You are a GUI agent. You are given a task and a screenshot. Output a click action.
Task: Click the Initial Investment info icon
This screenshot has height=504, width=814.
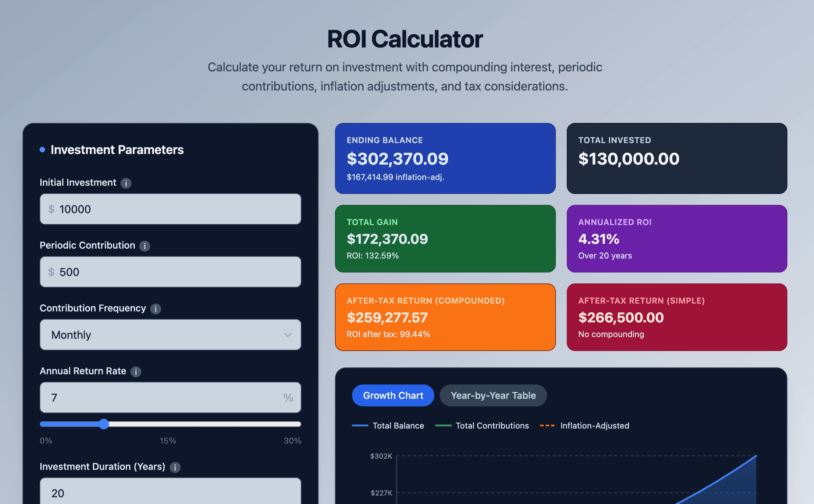click(x=126, y=183)
